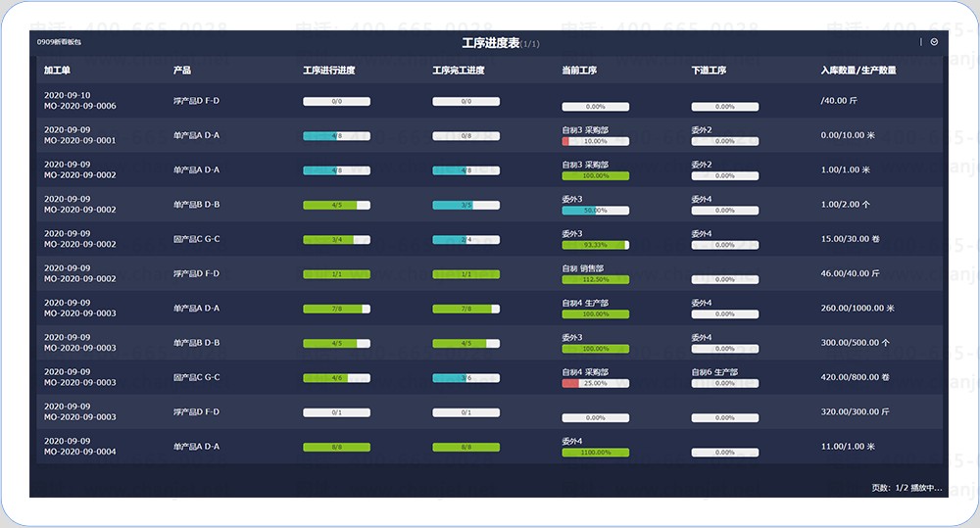Click the 25.00% current process bar

coord(596,383)
